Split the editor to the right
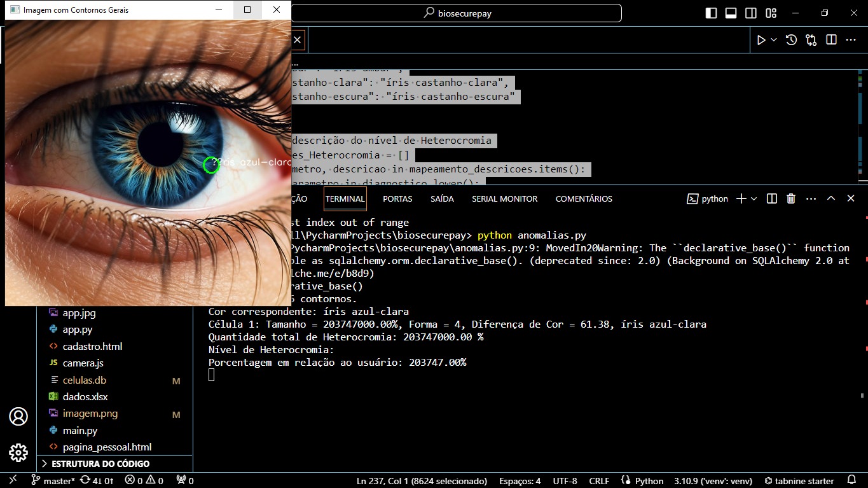Screen dimensions: 868x488 click(831, 40)
